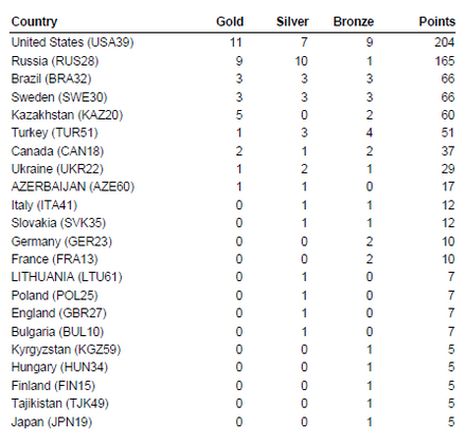The height and width of the screenshot is (443, 466).
Task: Select the Bronze column header
Action: click(353, 22)
